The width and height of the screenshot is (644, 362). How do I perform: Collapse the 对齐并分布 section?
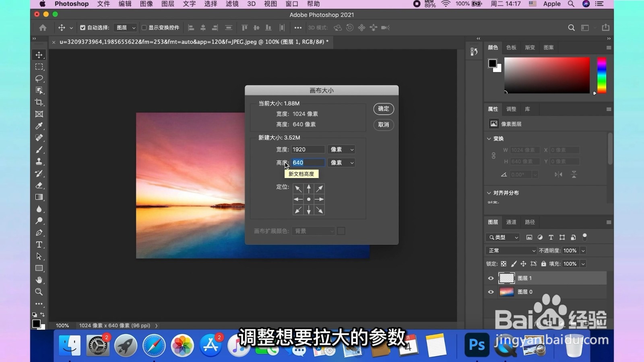(x=489, y=193)
